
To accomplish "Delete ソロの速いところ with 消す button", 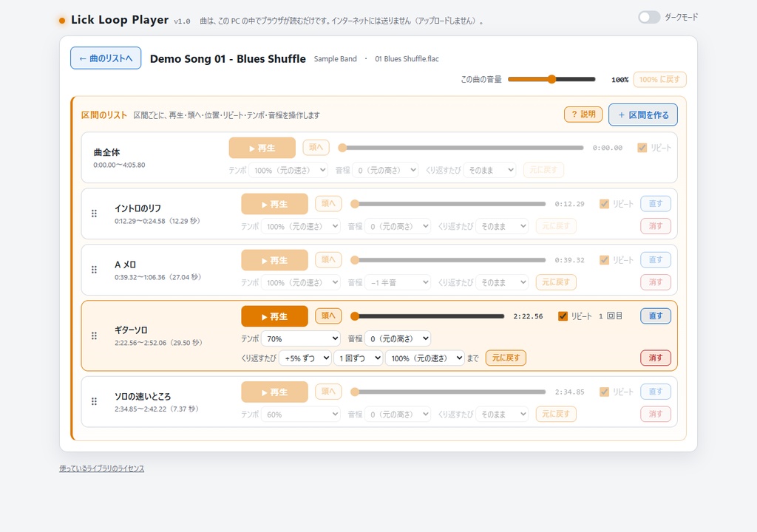I will (656, 414).
